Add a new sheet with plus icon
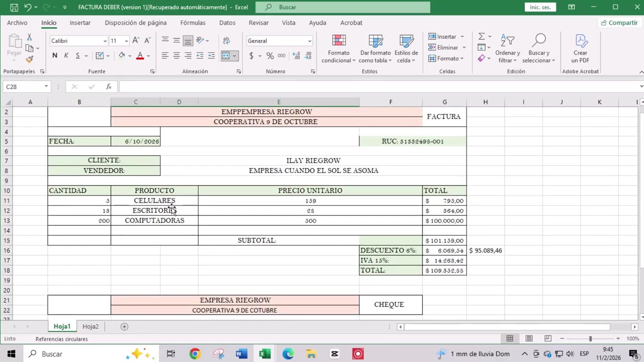 [124, 326]
